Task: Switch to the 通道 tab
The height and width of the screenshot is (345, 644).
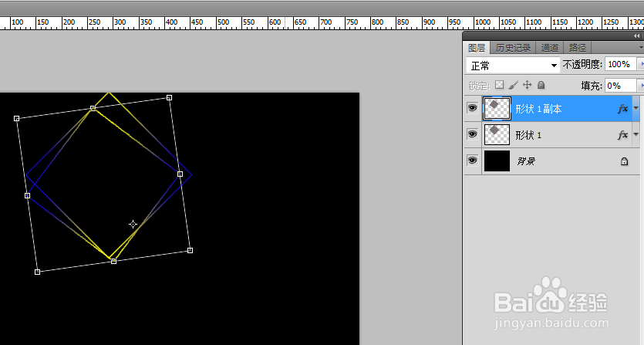Action: (550, 48)
